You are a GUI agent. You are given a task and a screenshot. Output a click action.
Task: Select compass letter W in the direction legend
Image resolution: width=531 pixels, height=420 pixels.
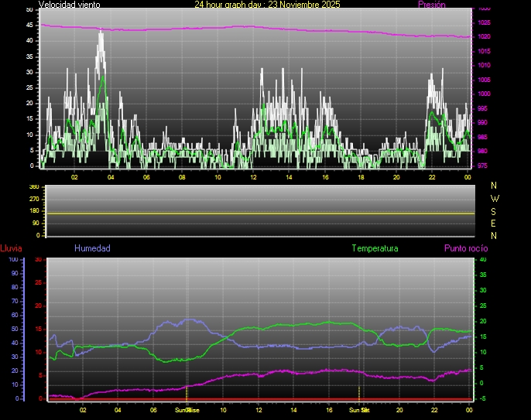click(495, 199)
